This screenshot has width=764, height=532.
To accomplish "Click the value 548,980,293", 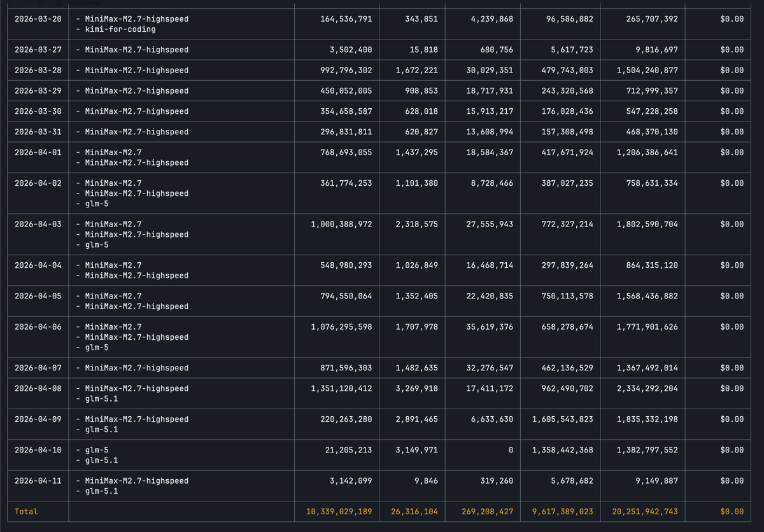I will tap(345, 265).
